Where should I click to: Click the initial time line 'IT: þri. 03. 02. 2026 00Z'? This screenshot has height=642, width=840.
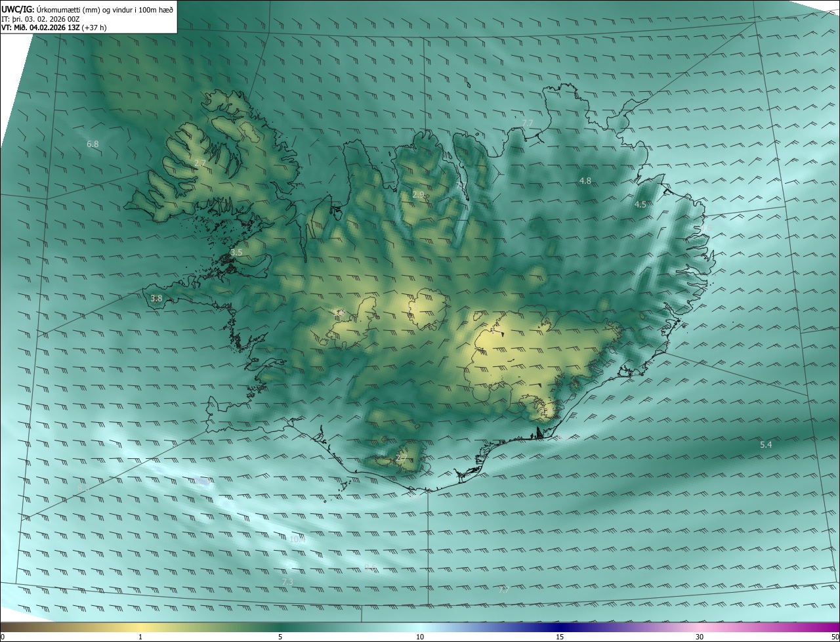(41, 19)
